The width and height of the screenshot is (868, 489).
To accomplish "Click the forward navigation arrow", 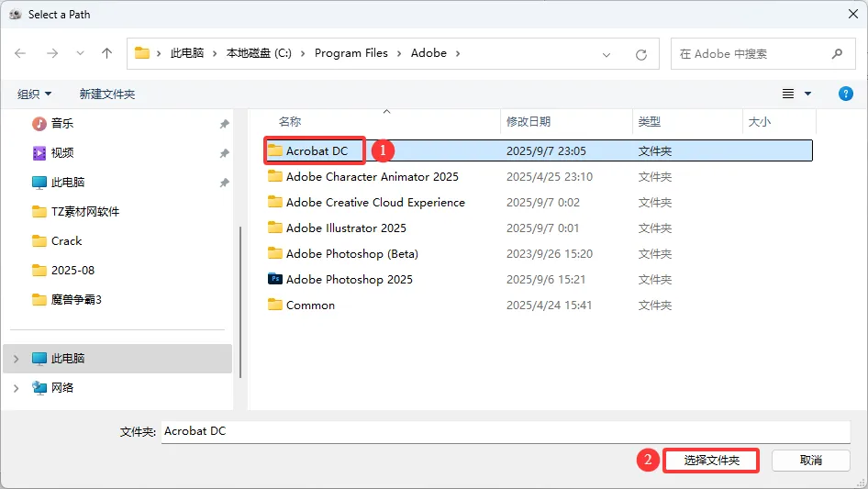I will point(52,53).
